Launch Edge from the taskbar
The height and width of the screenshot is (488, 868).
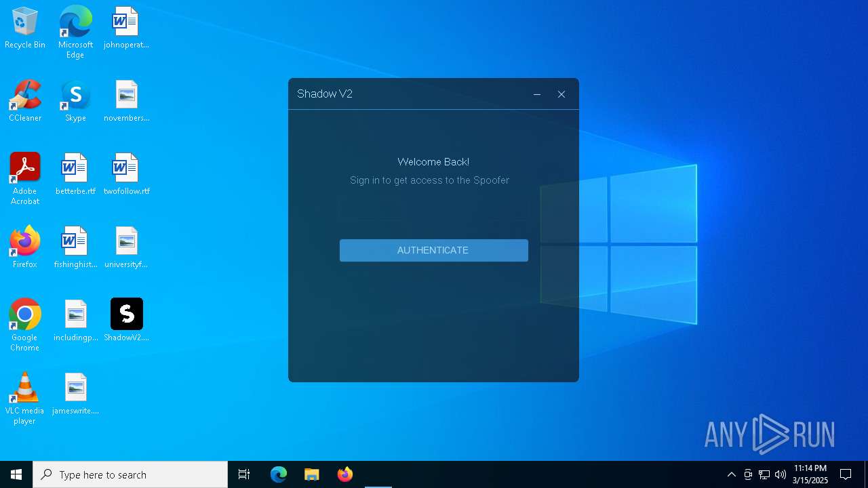(279, 474)
